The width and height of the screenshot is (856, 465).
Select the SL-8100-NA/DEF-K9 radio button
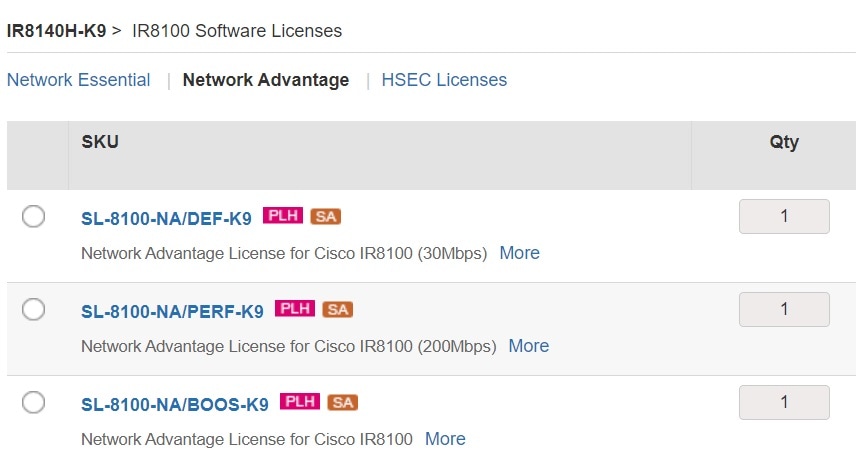tap(33, 217)
